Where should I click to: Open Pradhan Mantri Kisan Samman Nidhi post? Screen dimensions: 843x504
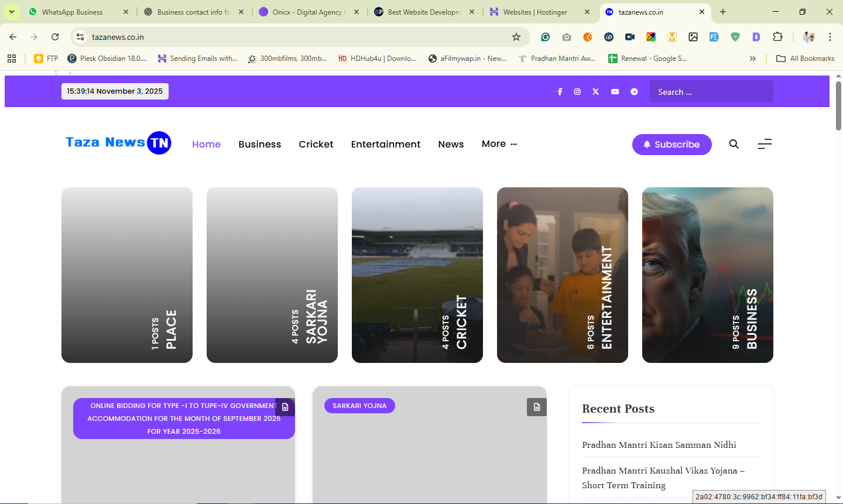pyautogui.click(x=659, y=445)
